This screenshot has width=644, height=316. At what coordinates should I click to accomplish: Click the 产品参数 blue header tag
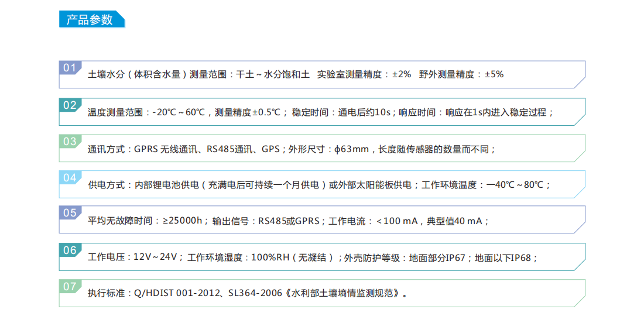[x=90, y=19]
